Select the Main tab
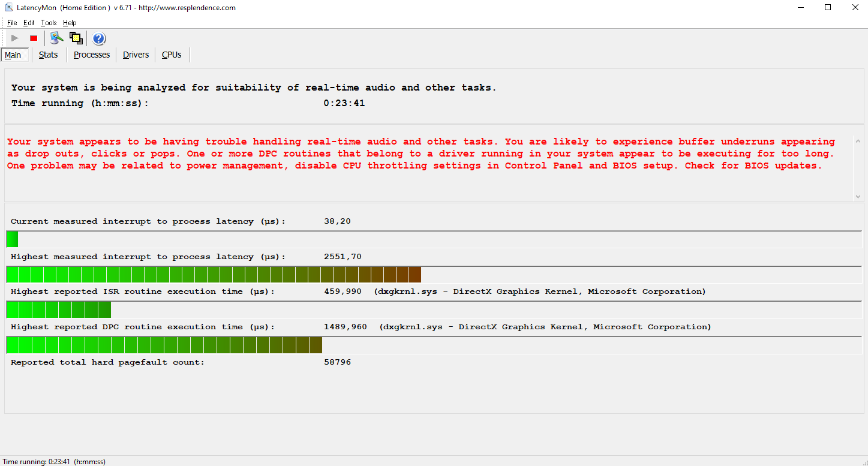Image resolution: width=868 pixels, height=466 pixels. [x=13, y=55]
